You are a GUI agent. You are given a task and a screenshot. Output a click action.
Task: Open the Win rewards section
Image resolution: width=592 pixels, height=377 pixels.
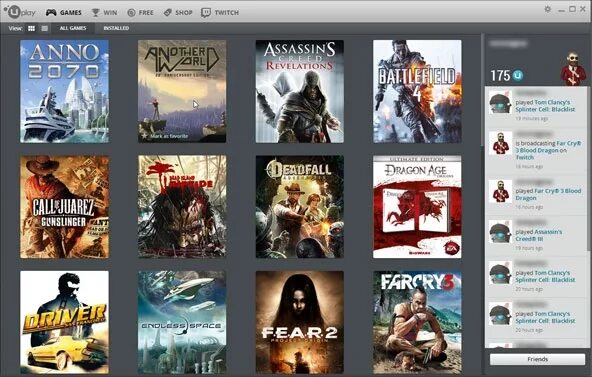tap(105, 12)
